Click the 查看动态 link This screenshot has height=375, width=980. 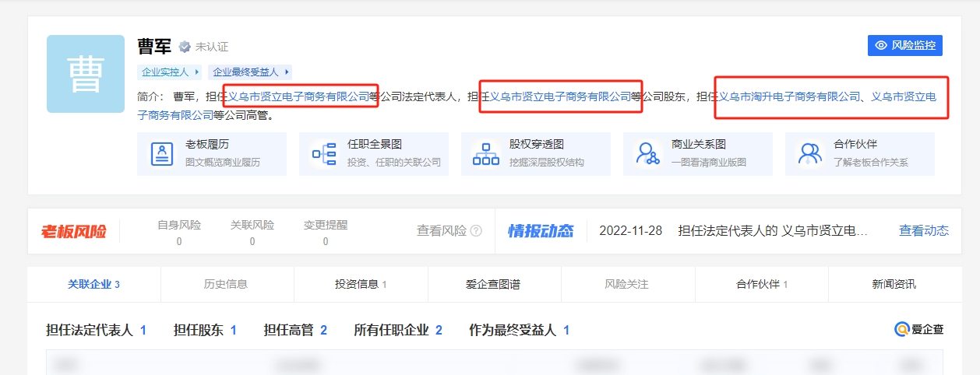(924, 230)
